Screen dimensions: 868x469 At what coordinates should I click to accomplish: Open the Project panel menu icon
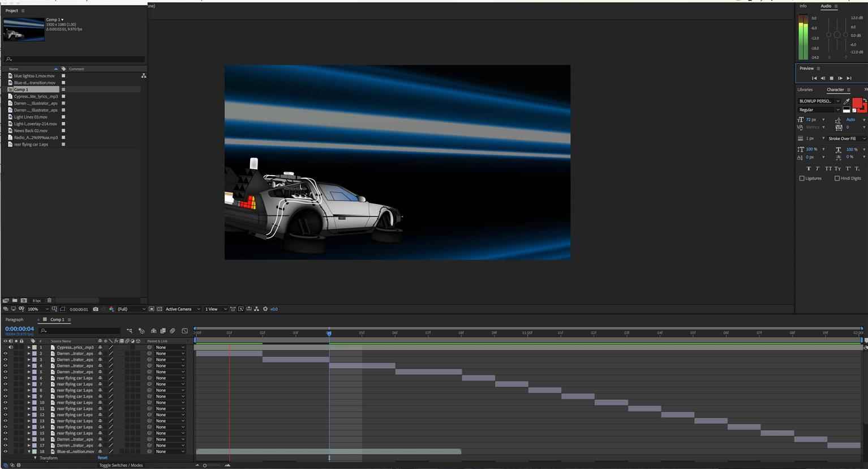click(x=23, y=11)
